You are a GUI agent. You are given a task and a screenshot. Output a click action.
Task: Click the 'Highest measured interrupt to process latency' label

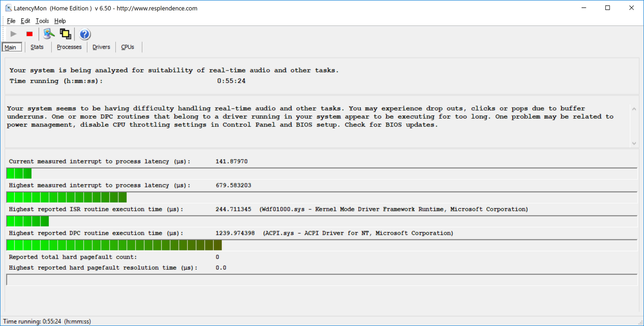(100, 185)
